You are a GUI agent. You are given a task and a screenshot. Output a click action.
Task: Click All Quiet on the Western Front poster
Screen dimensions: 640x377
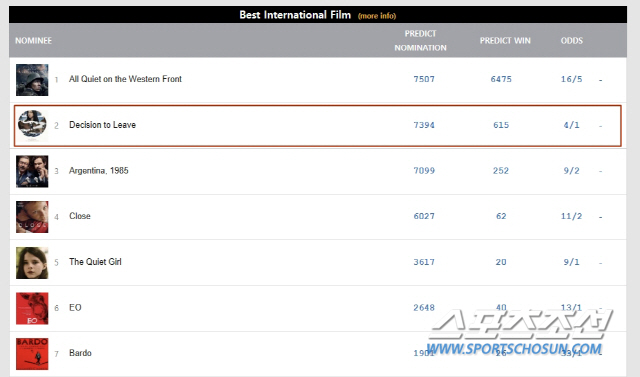tap(32, 80)
